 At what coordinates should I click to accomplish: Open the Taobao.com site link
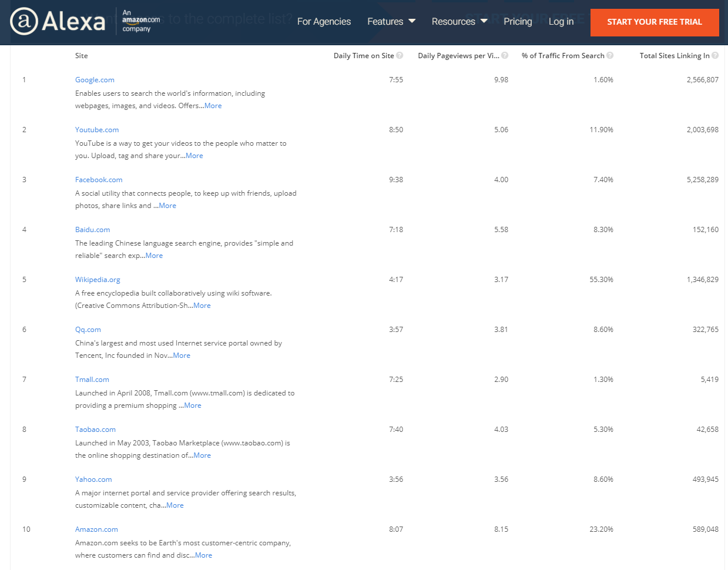[95, 430]
